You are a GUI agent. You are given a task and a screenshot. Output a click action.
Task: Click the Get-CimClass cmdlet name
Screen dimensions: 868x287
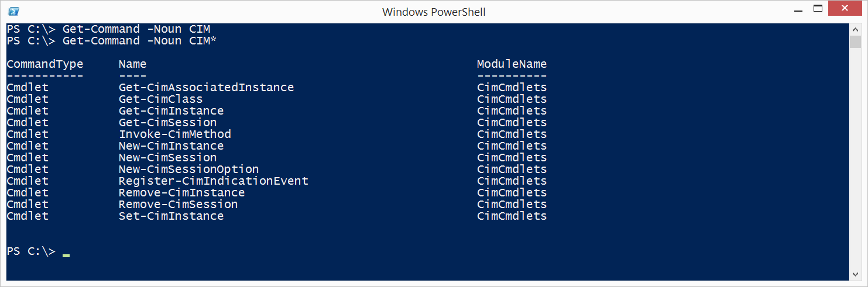point(160,99)
